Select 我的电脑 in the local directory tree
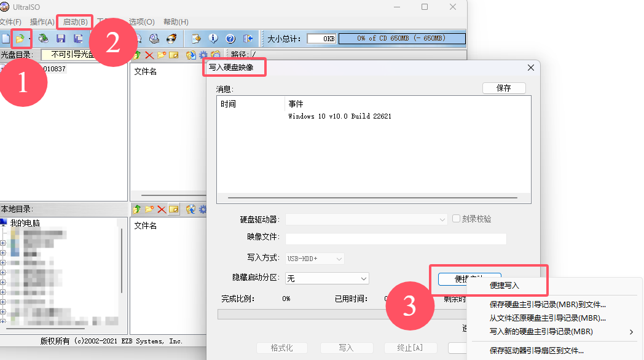Image resolution: width=644 pixels, height=360 pixels. pos(25,223)
